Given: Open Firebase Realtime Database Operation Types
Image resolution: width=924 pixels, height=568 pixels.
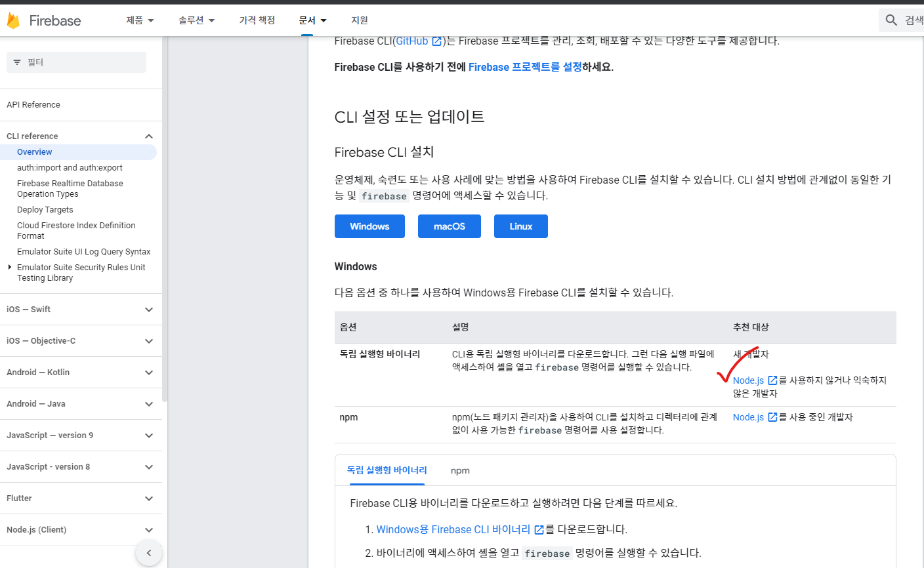Looking at the screenshot, I should [70, 189].
